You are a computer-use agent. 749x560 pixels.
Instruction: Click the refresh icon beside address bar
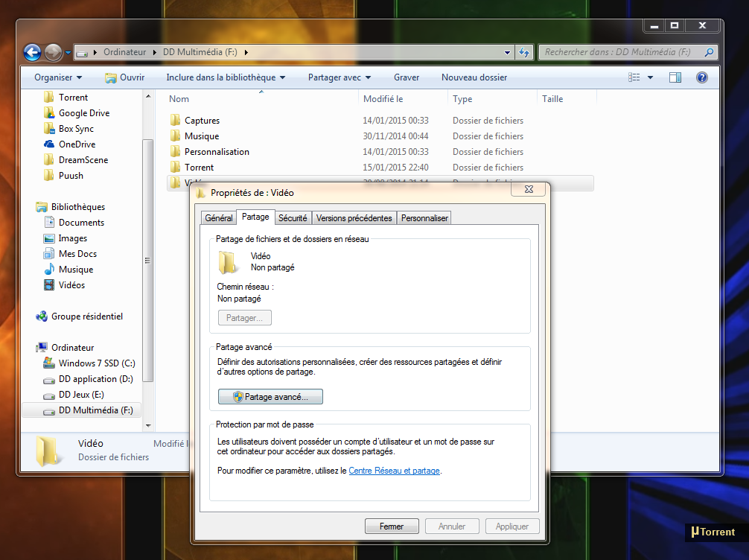(524, 52)
